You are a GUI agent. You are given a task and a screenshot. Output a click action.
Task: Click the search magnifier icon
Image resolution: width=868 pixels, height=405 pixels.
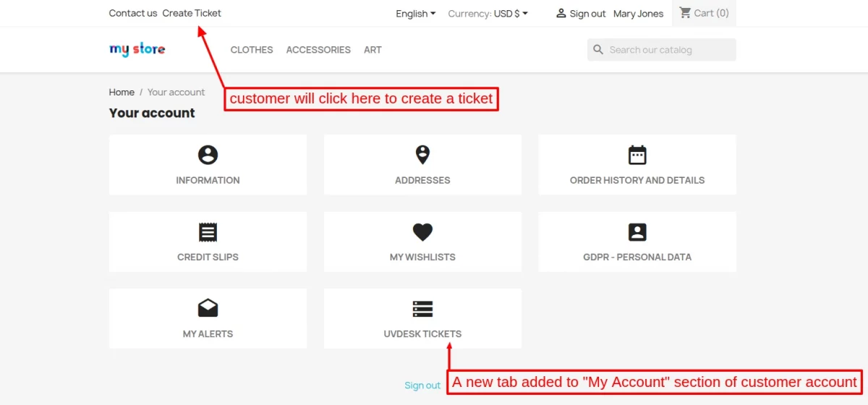pyautogui.click(x=598, y=50)
